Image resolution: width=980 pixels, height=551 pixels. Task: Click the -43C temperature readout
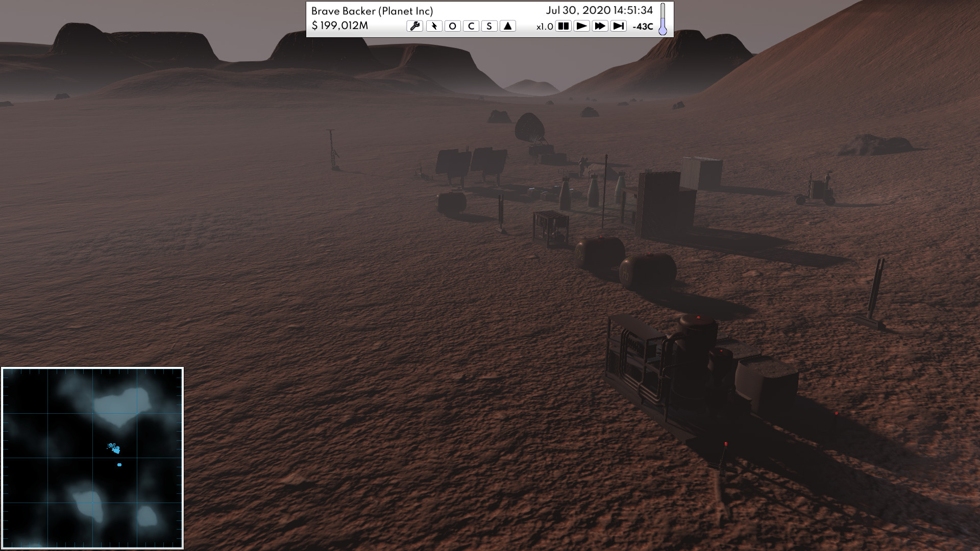[x=643, y=27]
